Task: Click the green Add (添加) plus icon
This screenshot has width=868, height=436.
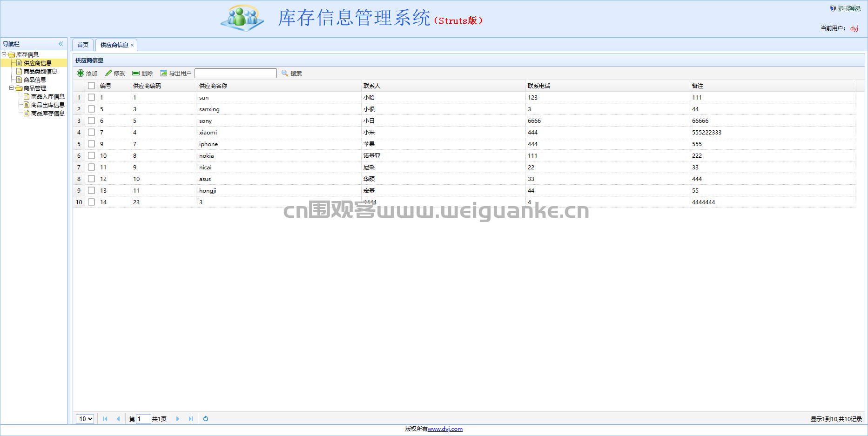Action: coord(81,73)
